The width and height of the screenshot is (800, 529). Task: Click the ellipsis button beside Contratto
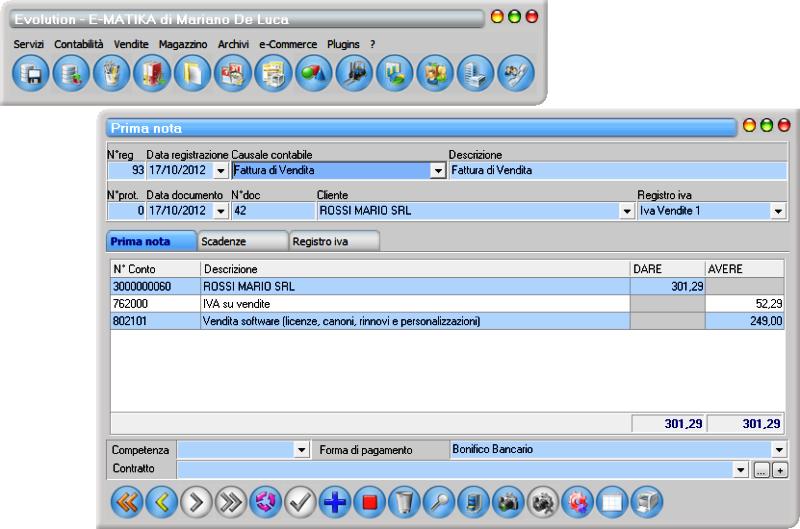(x=762, y=470)
